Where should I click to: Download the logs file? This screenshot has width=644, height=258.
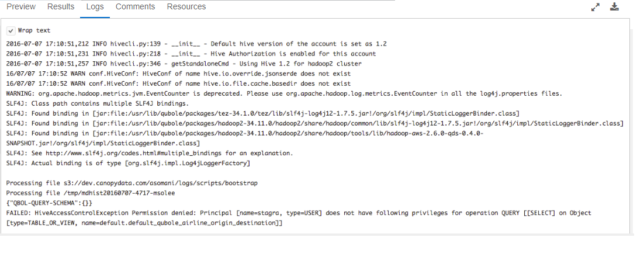pyautogui.click(x=614, y=6)
